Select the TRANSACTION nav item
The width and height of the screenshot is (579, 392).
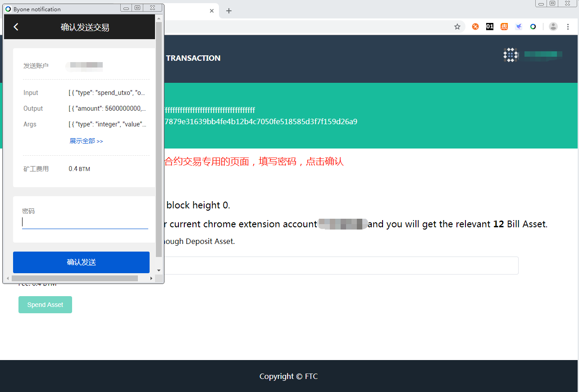(193, 58)
